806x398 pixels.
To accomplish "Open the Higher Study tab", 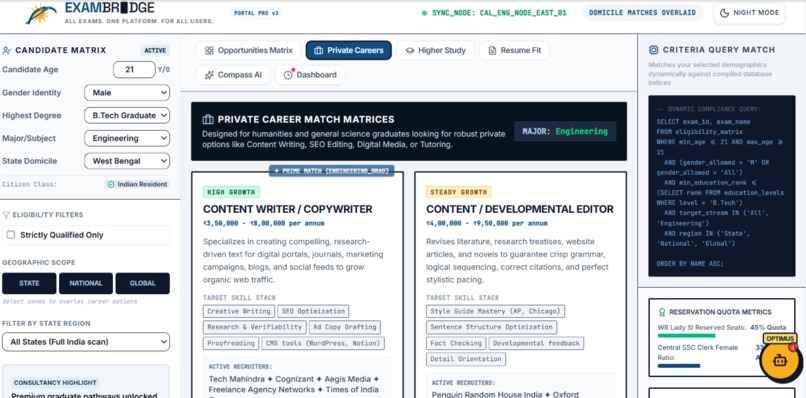I will coord(435,50).
